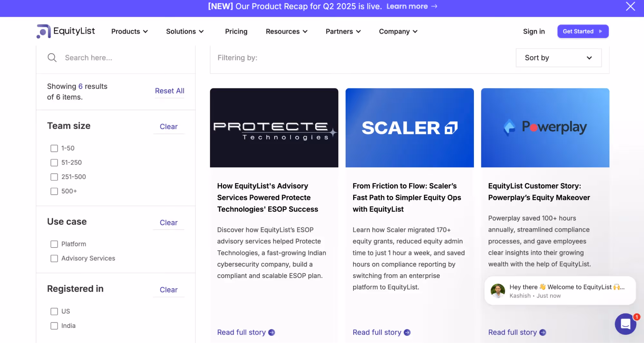Click the Protecte ESOP Success story title
This screenshot has width=644, height=343.
pyautogui.click(x=267, y=198)
